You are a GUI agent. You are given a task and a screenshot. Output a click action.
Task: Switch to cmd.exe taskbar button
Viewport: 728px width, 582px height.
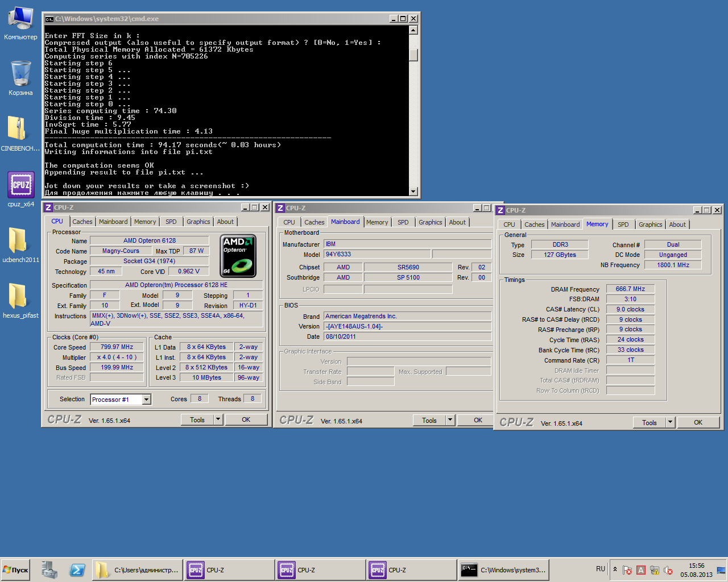coord(503,570)
